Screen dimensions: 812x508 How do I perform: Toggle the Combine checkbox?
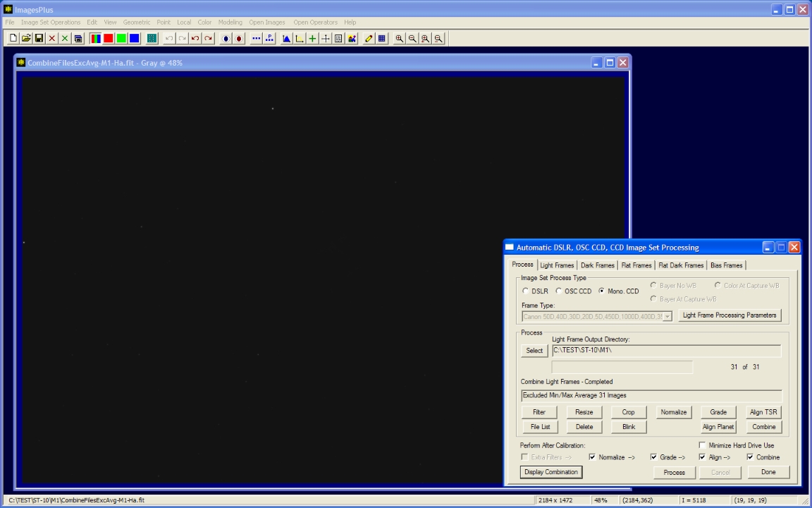pyautogui.click(x=751, y=457)
